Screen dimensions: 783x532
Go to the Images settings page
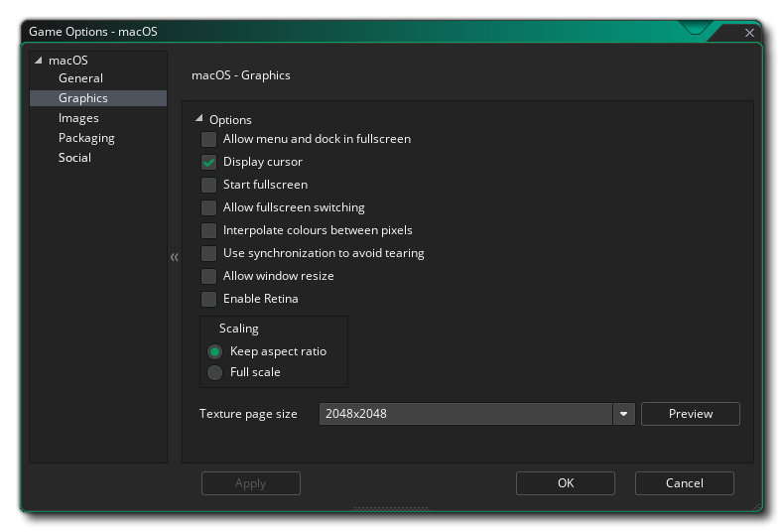[78, 118]
